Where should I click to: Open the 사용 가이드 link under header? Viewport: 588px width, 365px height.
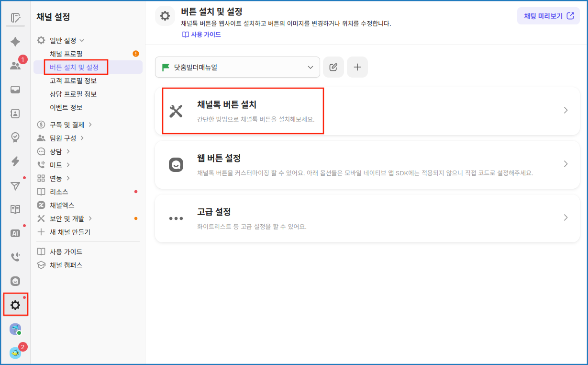(x=201, y=34)
